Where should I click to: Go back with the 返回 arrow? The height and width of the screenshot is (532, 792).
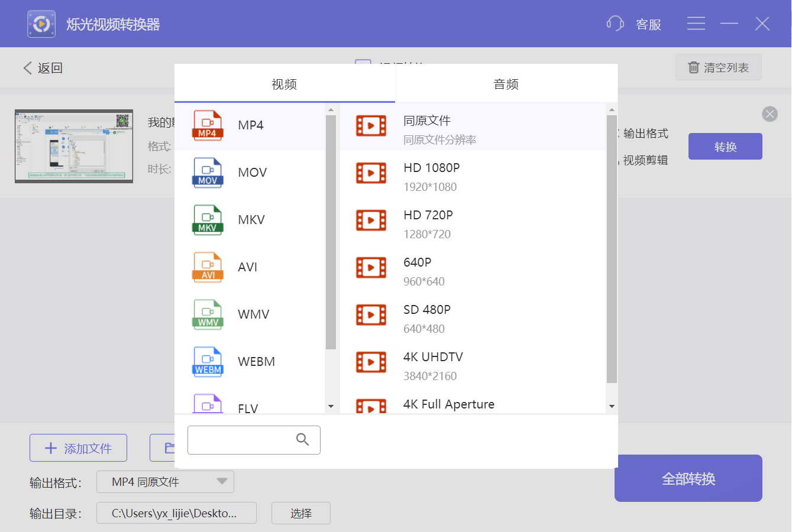pyautogui.click(x=27, y=68)
